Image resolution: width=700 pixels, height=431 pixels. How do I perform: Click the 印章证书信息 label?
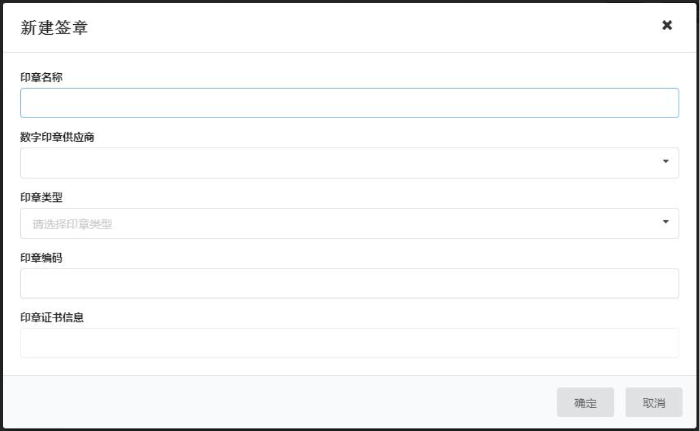(52, 317)
